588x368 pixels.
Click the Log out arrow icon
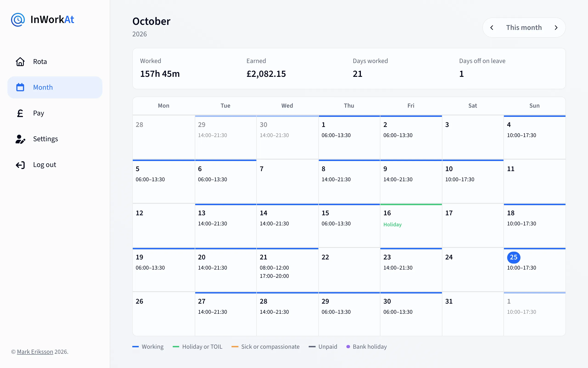(x=20, y=165)
